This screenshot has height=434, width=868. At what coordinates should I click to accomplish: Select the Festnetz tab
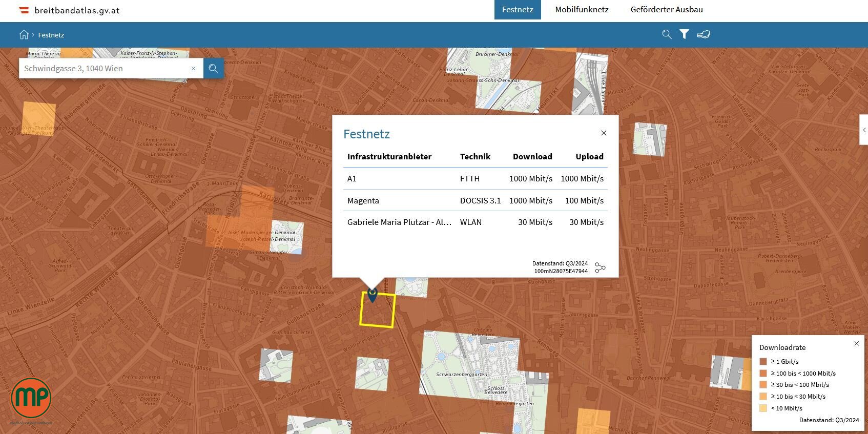[518, 10]
